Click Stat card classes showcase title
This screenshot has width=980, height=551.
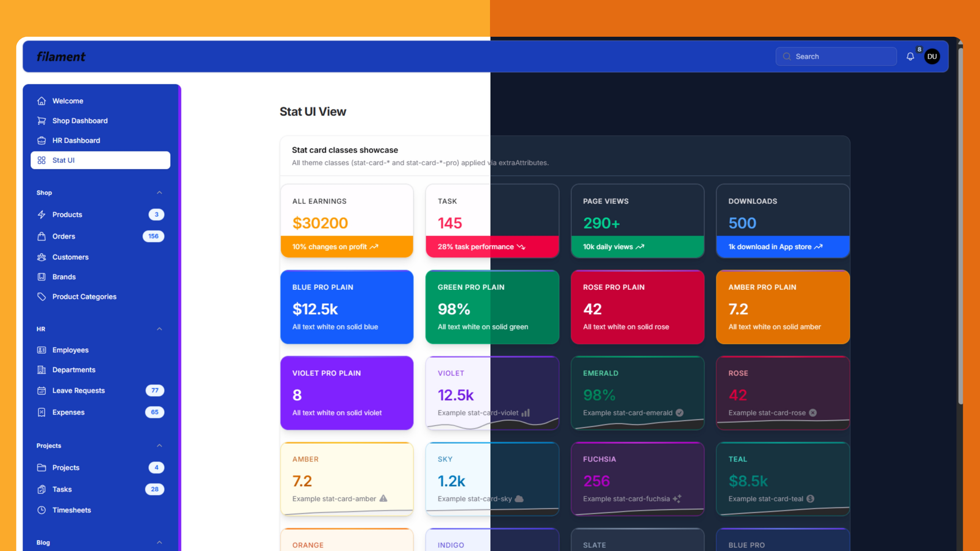[345, 150]
